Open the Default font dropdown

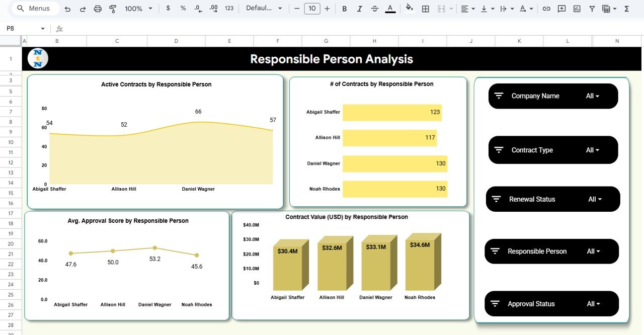(262, 9)
